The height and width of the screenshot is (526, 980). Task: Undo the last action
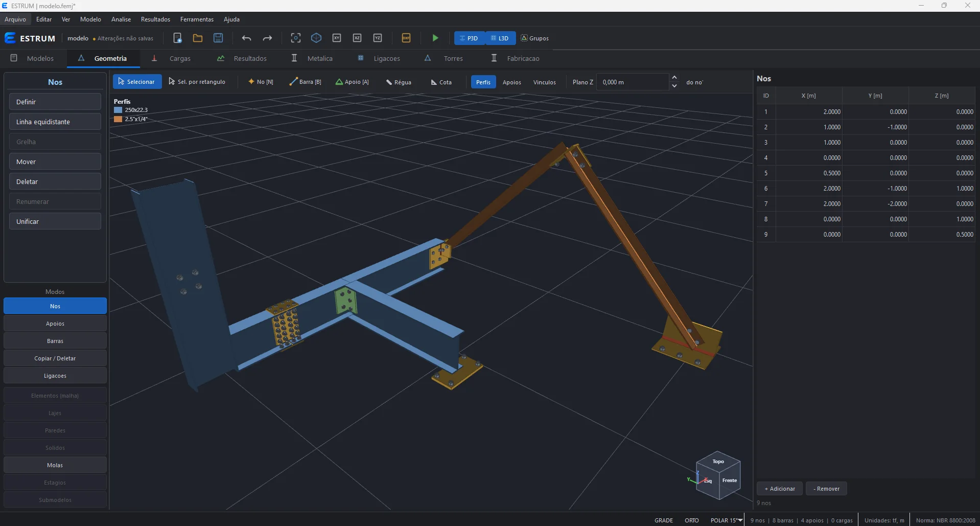coord(247,38)
